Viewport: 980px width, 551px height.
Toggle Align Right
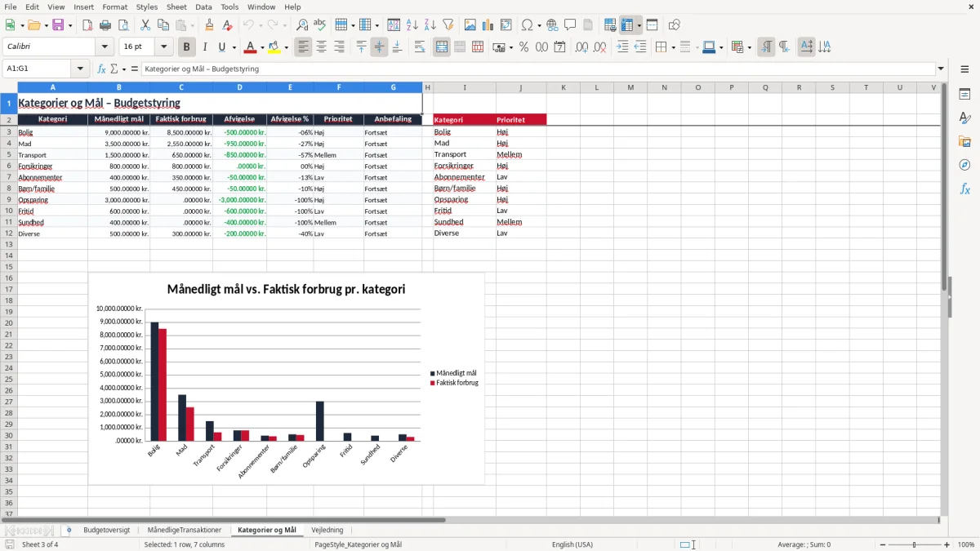pyautogui.click(x=340, y=47)
